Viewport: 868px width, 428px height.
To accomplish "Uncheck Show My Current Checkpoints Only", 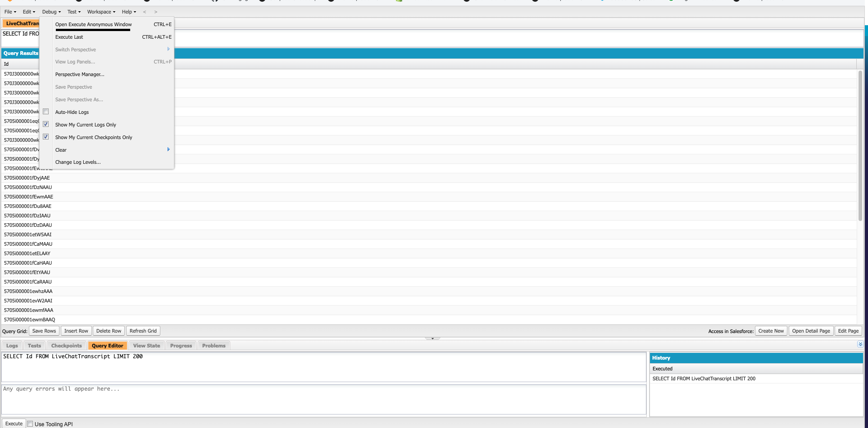I will tap(45, 137).
